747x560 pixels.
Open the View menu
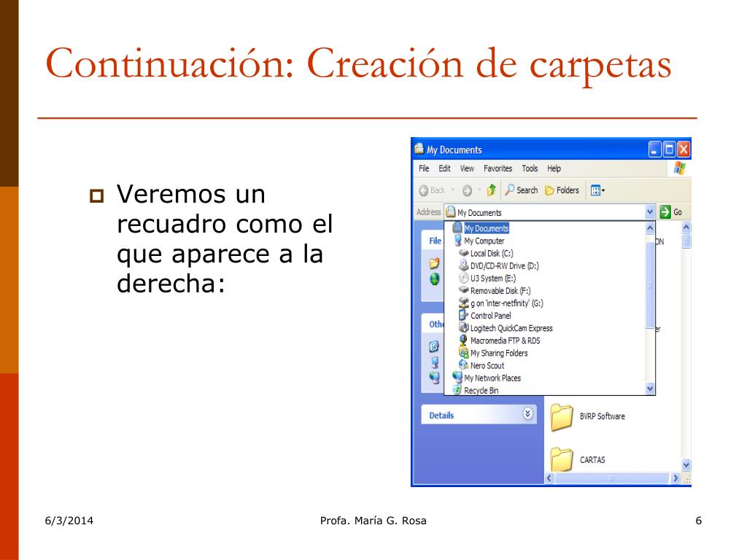click(467, 168)
